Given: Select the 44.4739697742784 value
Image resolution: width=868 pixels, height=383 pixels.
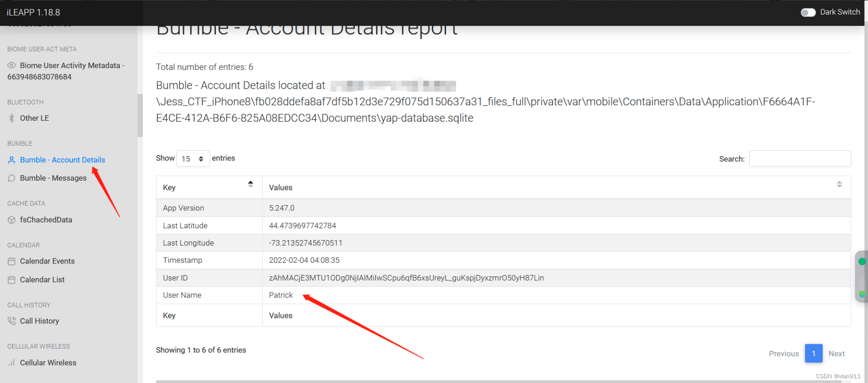Looking at the screenshot, I should 303,226.
